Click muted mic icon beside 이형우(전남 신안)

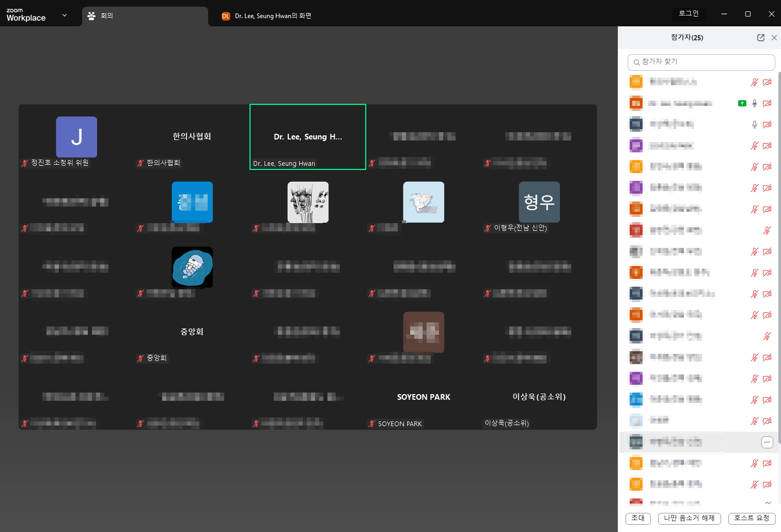point(488,228)
